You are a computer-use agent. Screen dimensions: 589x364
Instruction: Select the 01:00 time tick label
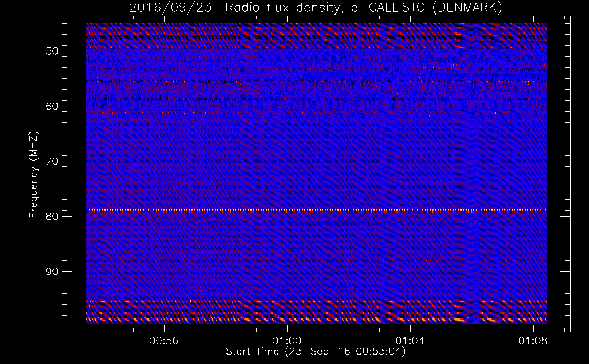point(287,341)
